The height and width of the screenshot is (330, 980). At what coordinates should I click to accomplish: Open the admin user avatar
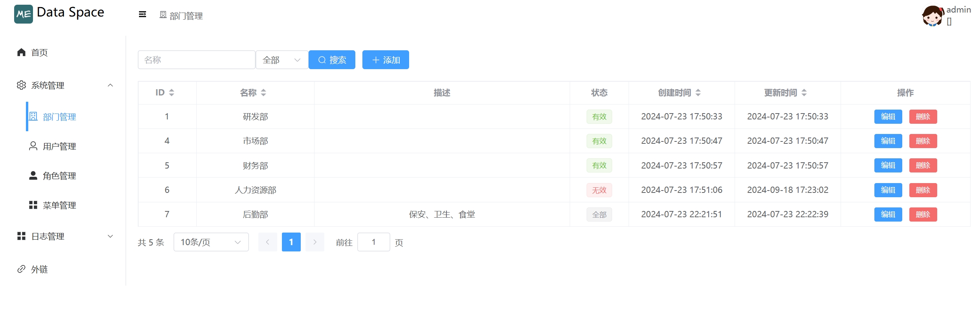[x=932, y=16]
